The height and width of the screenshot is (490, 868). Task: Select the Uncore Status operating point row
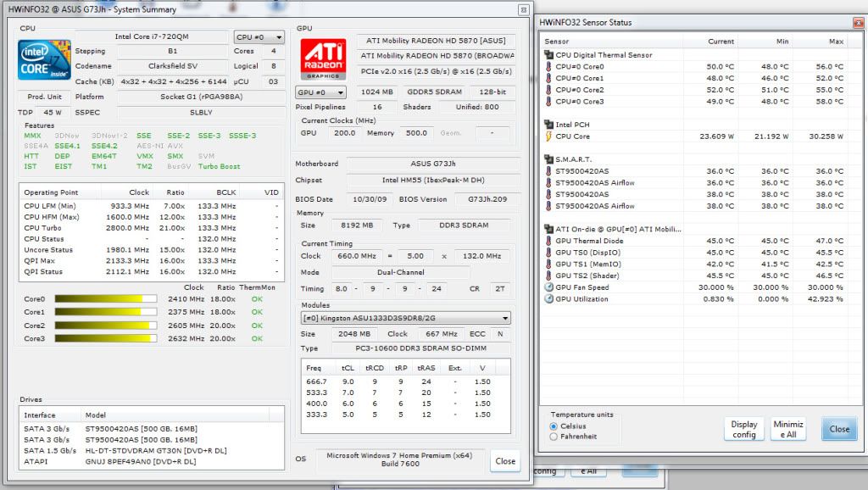click(152, 250)
